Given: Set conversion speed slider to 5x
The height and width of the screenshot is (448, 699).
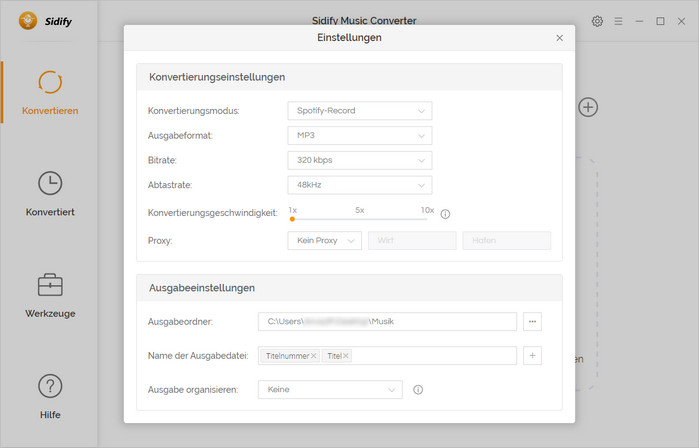Looking at the screenshot, I should [360, 219].
